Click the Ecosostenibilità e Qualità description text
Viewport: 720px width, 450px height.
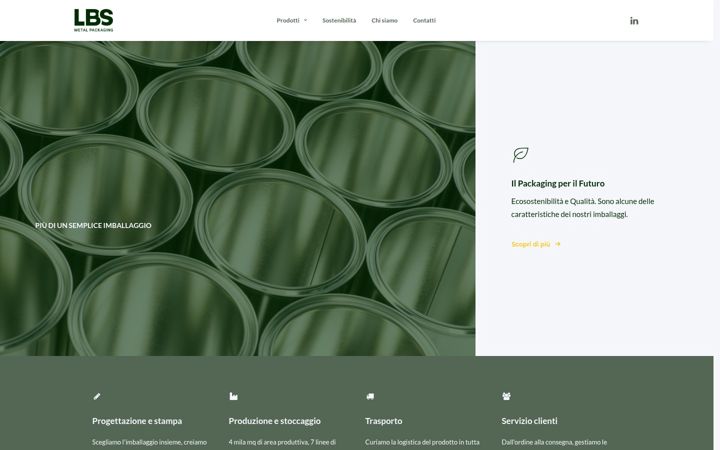582,208
